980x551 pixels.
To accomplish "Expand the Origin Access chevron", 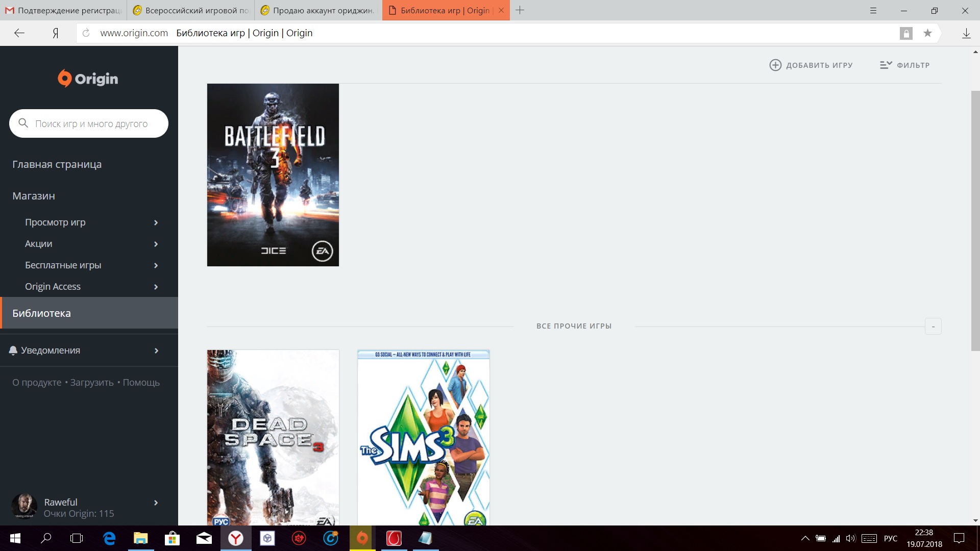I will tap(156, 287).
